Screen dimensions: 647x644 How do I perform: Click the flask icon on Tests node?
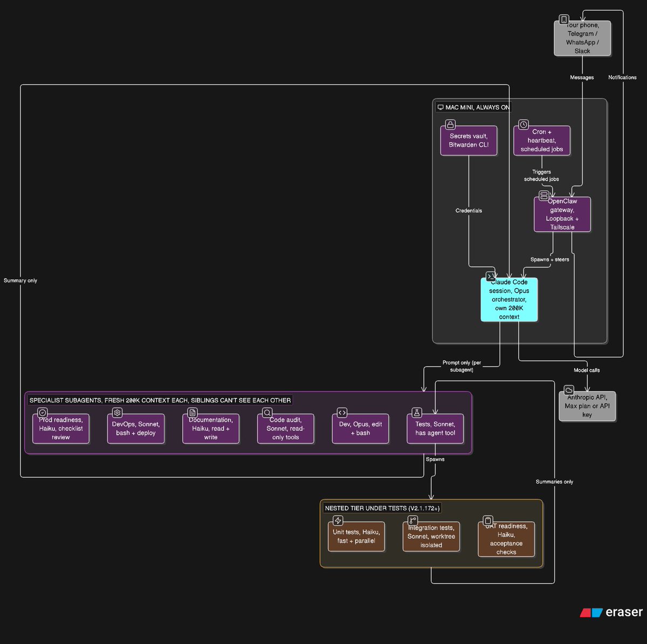pos(416,413)
